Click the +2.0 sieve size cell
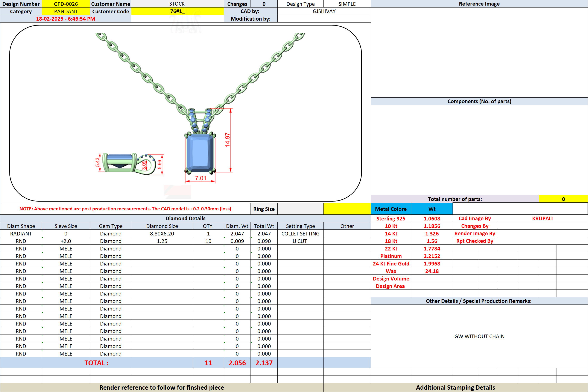This screenshot has height=392, width=588. click(x=66, y=241)
